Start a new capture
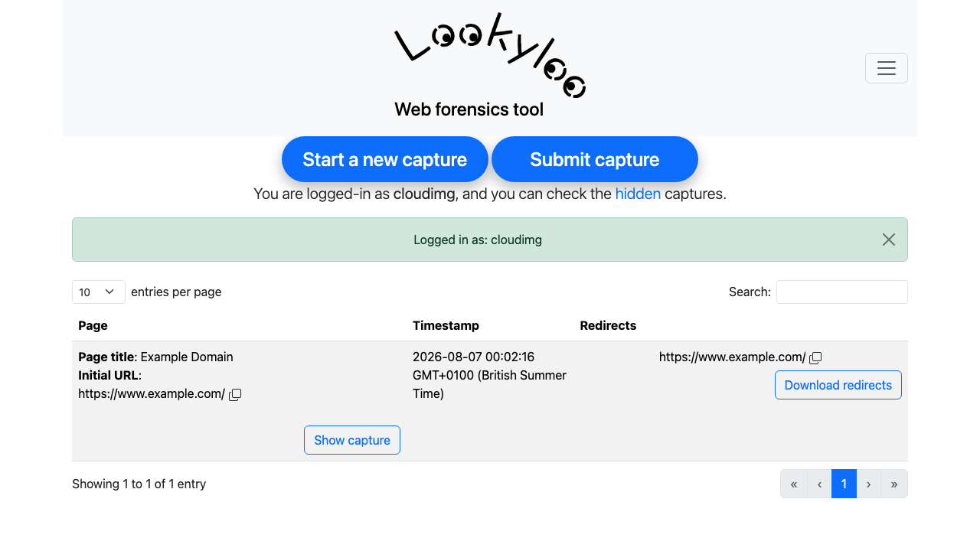980x551 pixels. 385,159
